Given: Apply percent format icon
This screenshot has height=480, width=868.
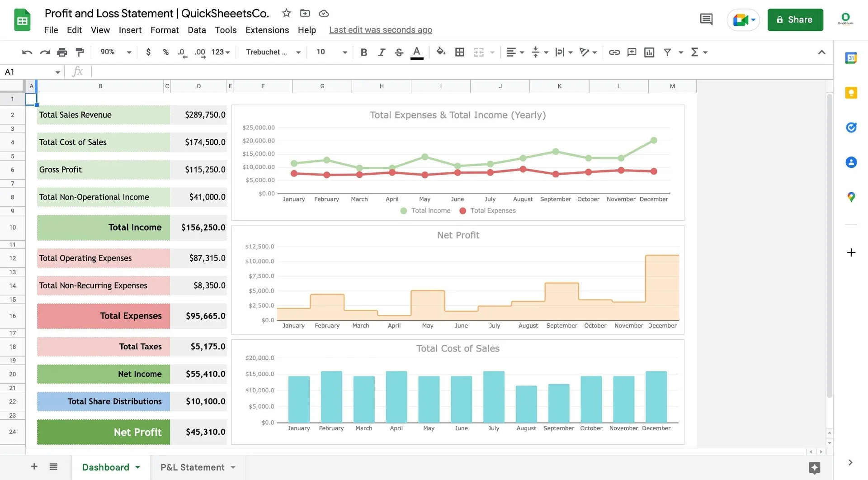Looking at the screenshot, I should coord(166,52).
